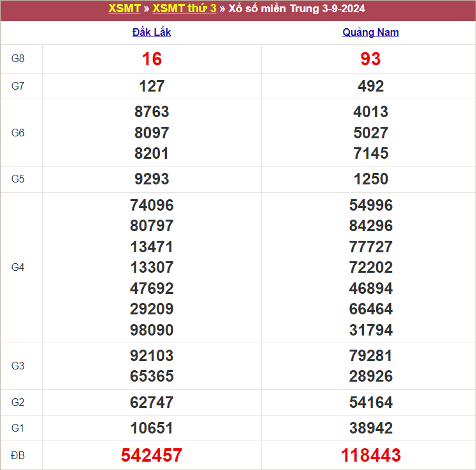476x470 pixels.
Task: Select Quảng Nam G6 number 7145
Action: tap(370, 153)
